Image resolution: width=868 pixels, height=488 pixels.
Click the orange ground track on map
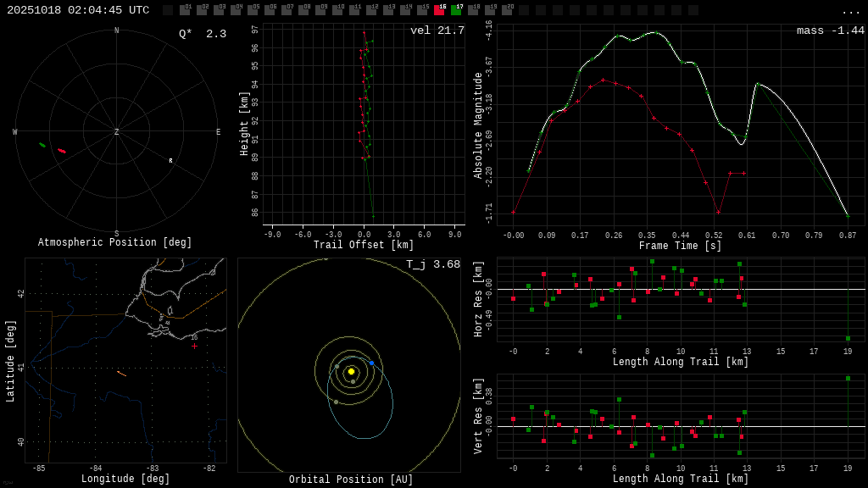click(x=121, y=373)
